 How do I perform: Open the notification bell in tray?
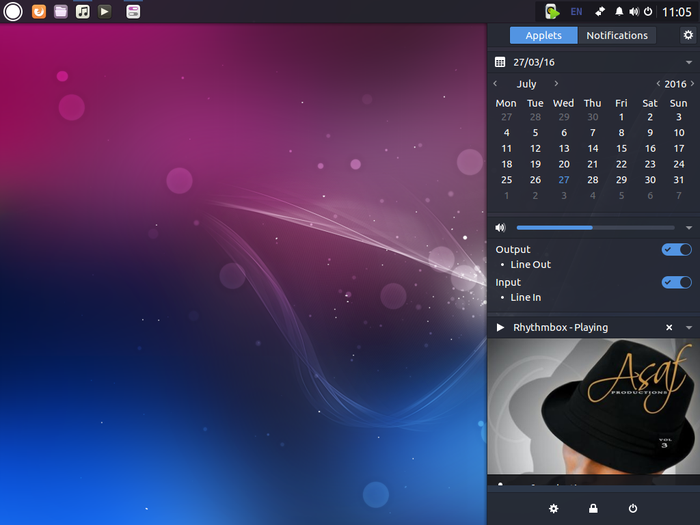click(x=619, y=12)
